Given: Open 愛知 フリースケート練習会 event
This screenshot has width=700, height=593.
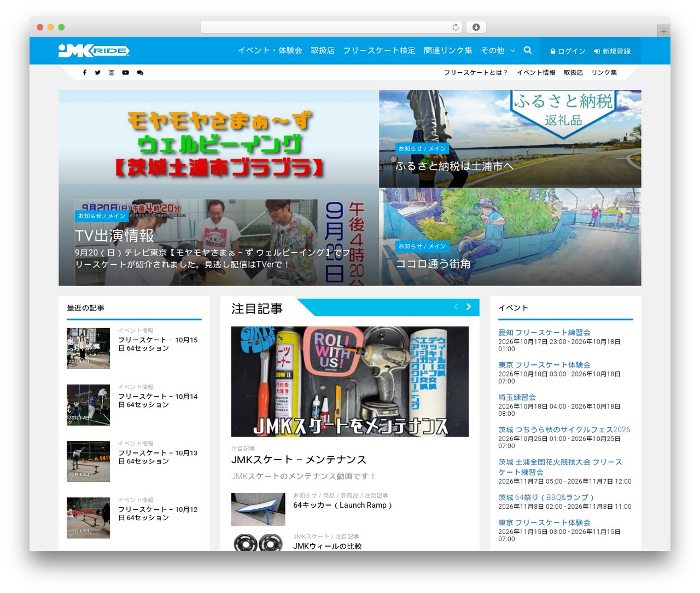Looking at the screenshot, I should coord(544,332).
